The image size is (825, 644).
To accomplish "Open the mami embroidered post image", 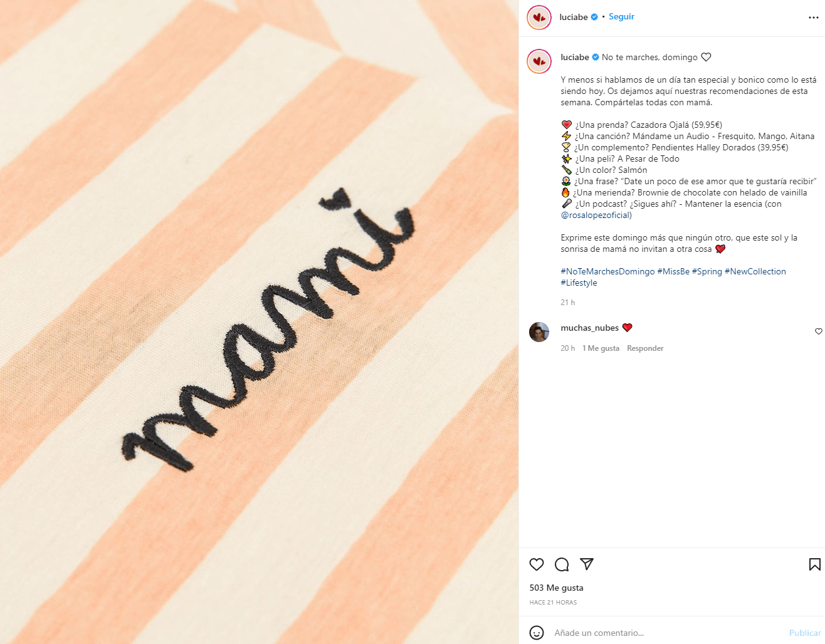I will pyautogui.click(x=260, y=322).
